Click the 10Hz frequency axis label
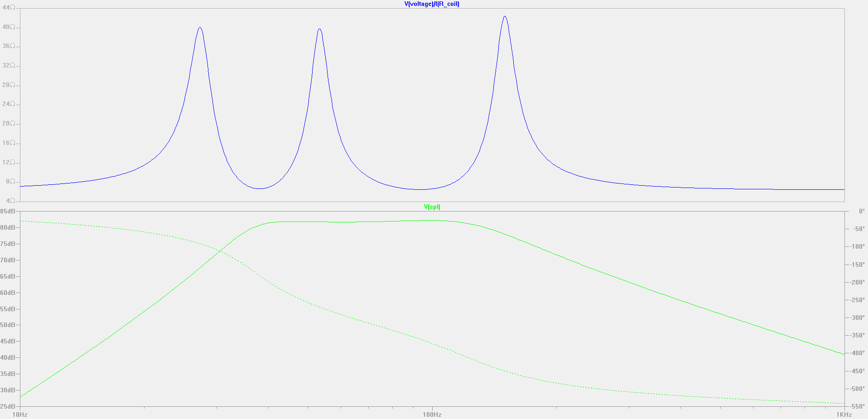 [x=20, y=414]
